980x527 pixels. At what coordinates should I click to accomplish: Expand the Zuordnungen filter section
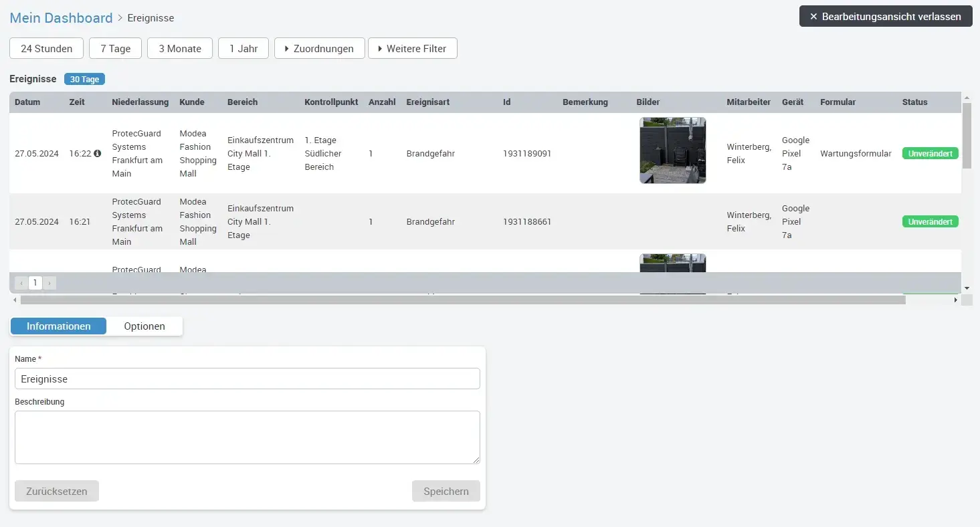point(319,48)
